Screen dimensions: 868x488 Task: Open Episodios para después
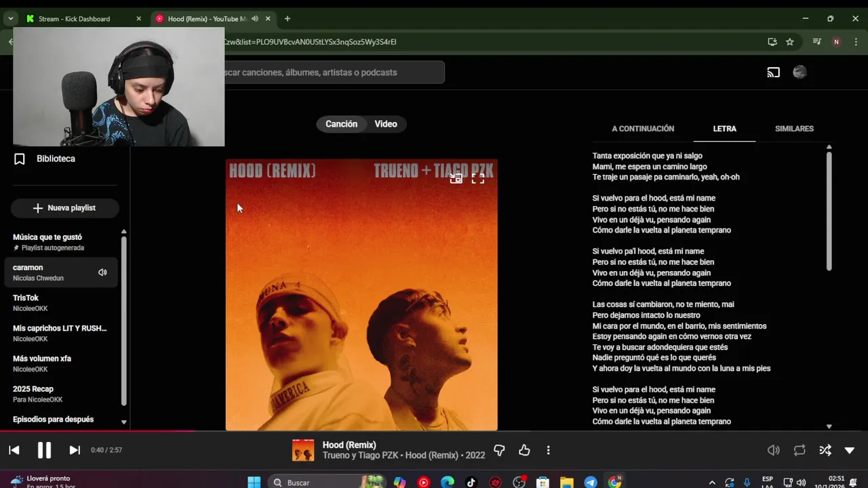[x=54, y=420]
